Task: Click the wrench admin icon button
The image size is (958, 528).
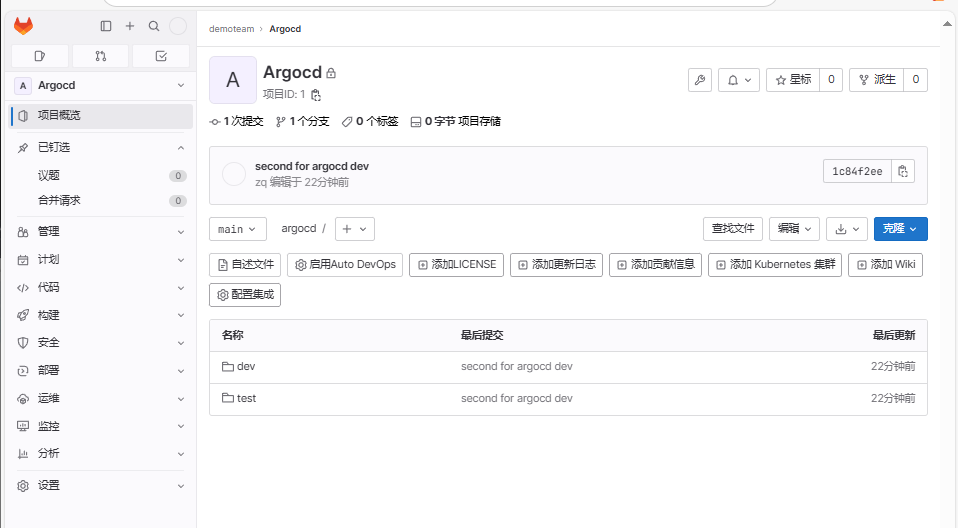Action: coord(700,79)
